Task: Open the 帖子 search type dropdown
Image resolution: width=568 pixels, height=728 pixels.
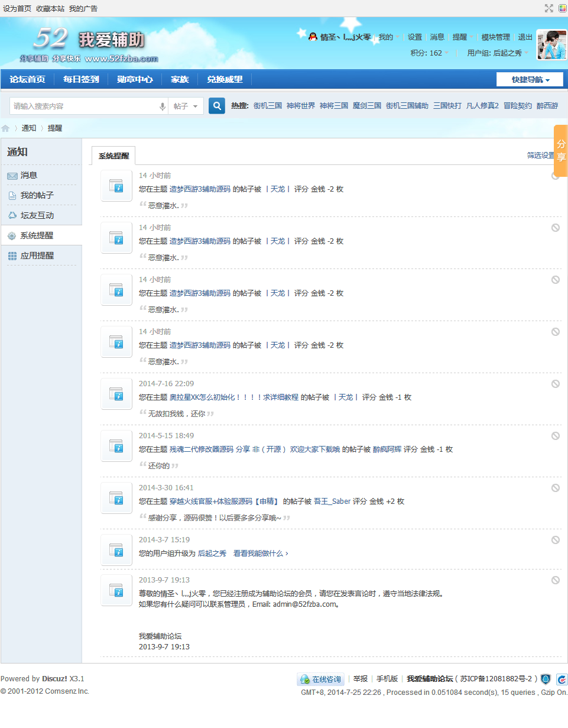Action: (x=186, y=106)
